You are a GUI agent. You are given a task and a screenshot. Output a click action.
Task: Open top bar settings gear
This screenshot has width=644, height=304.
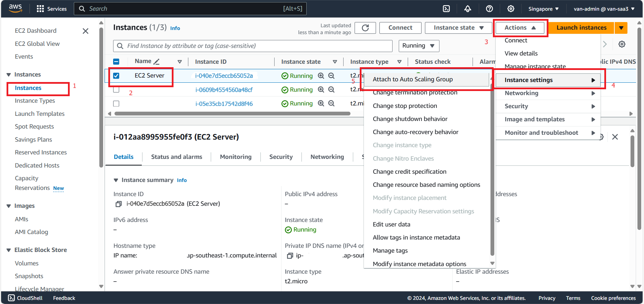point(511,9)
